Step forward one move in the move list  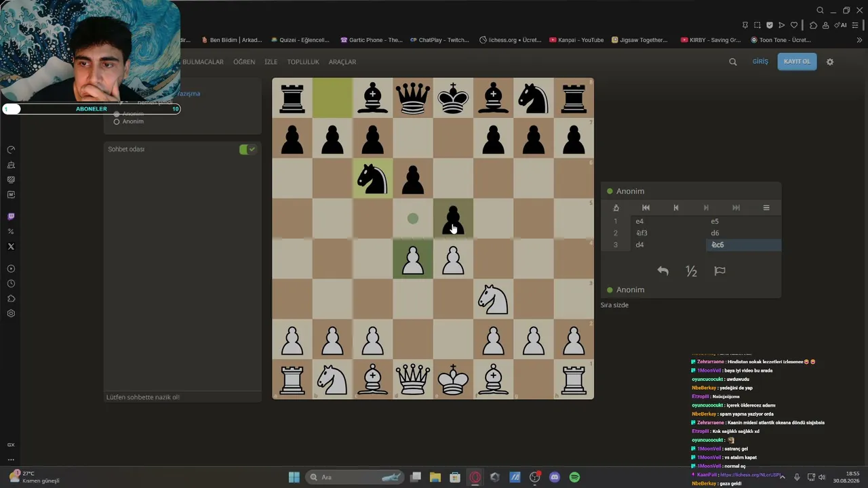coord(706,207)
